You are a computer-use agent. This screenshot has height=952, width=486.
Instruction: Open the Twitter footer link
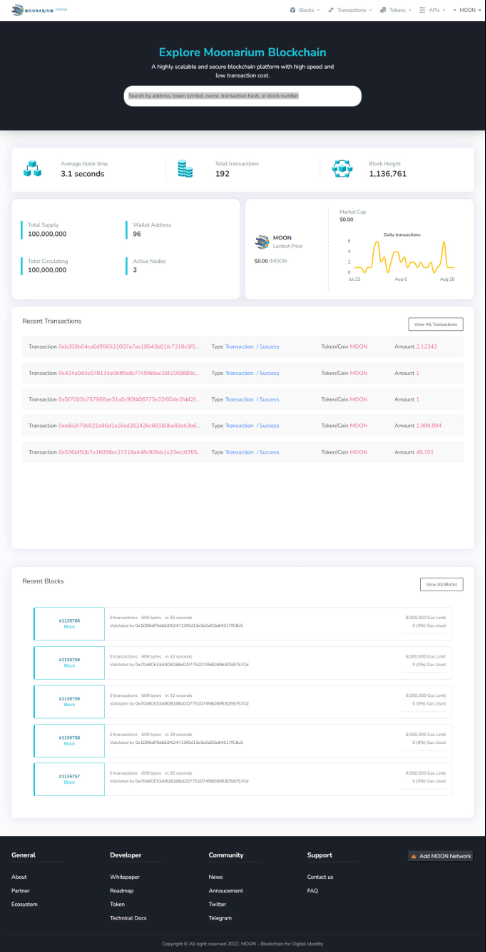[218, 904]
